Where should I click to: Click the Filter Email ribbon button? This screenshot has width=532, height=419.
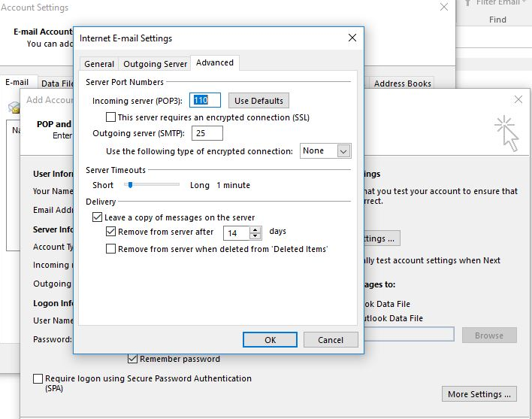497,3
